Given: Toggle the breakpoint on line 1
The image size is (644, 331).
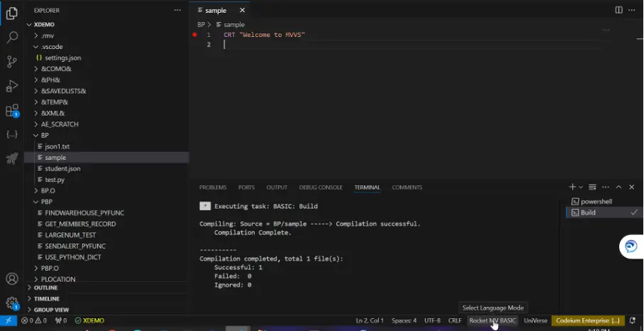Looking at the screenshot, I should [195, 34].
